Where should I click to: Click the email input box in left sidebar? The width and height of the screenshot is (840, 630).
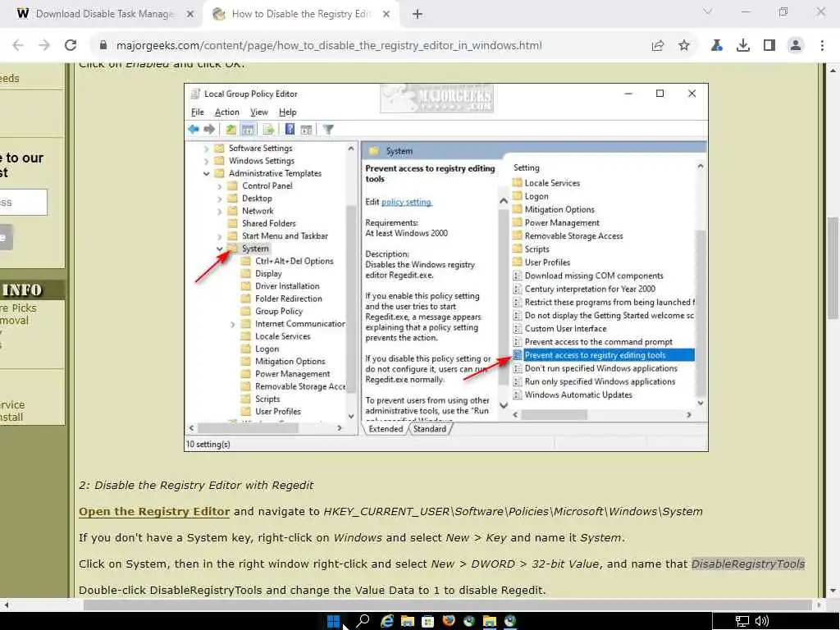[x=23, y=203]
